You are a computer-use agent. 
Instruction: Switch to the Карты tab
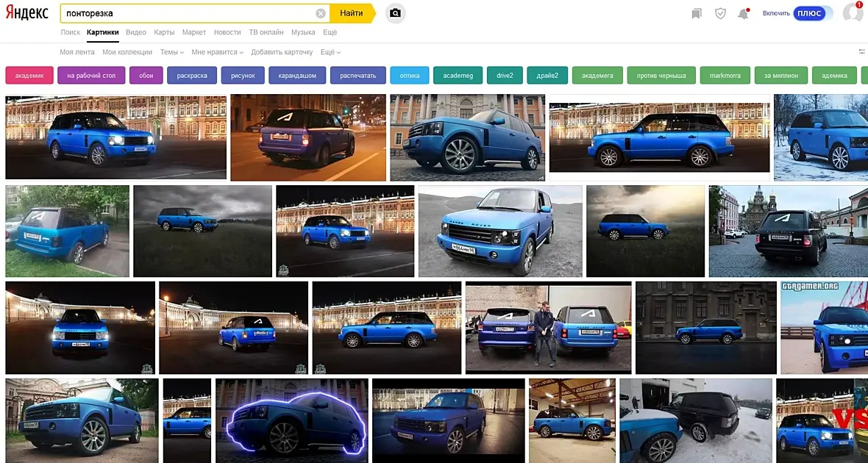(x=165, y=32)
